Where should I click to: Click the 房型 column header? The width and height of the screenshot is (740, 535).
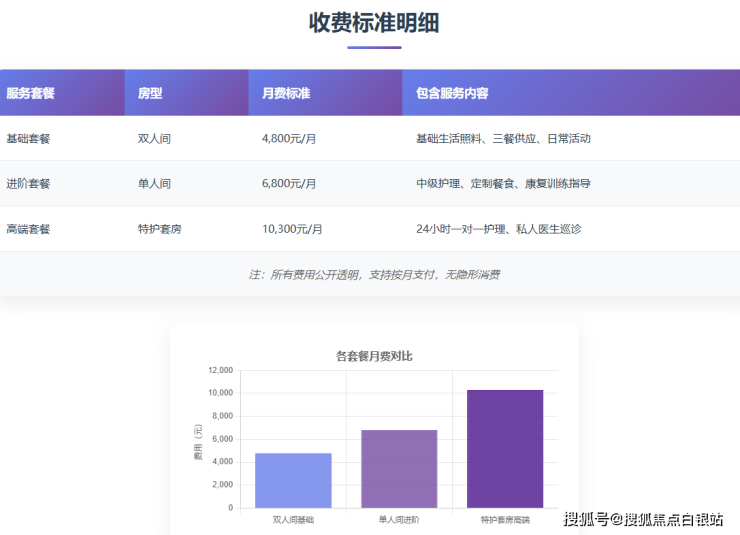click(150, 93)
